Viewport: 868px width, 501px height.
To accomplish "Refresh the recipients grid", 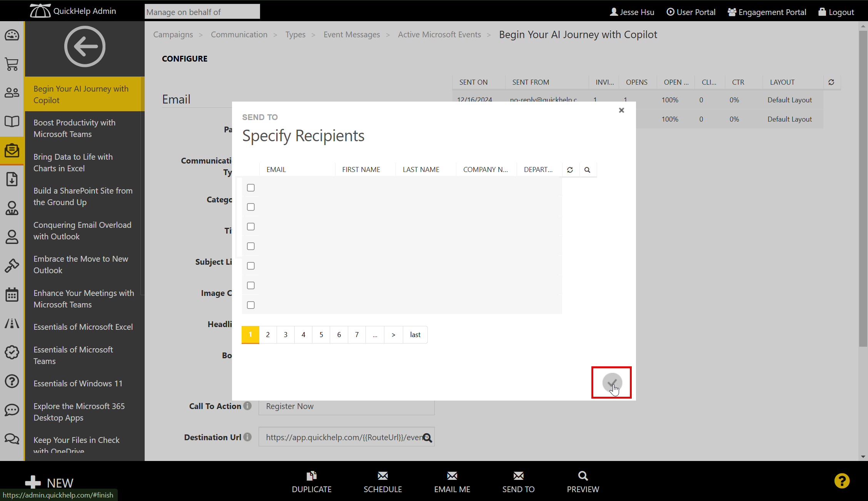I will 570,170.
